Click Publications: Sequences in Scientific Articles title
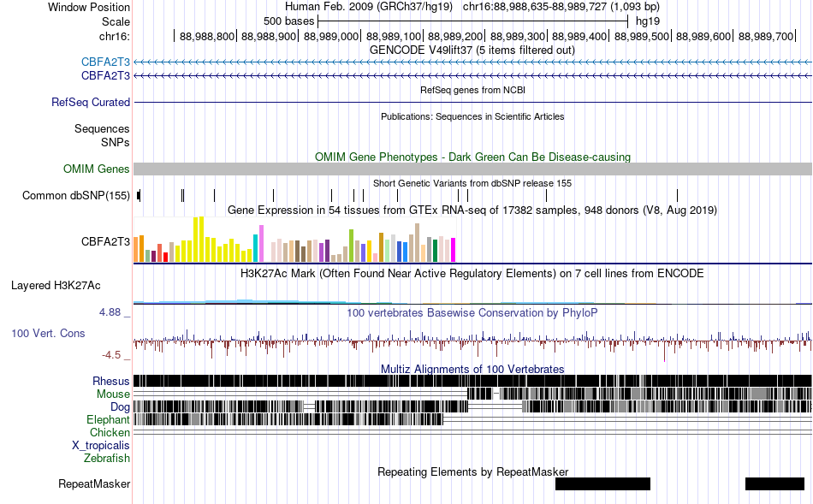The image size is (813, 504). pyautogui.click(x=472, y=116)
